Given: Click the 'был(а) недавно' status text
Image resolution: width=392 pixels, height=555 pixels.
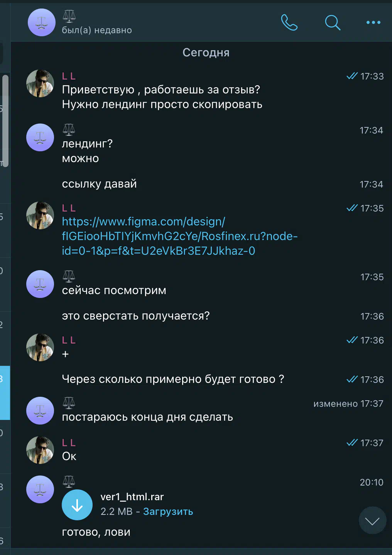Looking at the screenshot, I should pos(97,30).
